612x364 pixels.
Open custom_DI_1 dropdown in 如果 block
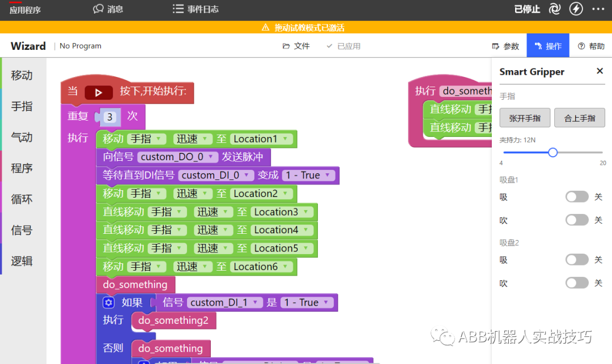click(x=225, y=303)
